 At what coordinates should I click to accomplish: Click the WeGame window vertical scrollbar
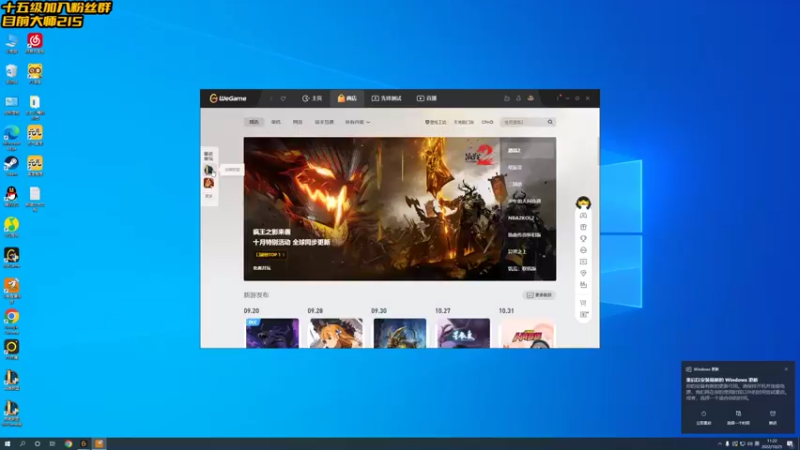[598, 151]
